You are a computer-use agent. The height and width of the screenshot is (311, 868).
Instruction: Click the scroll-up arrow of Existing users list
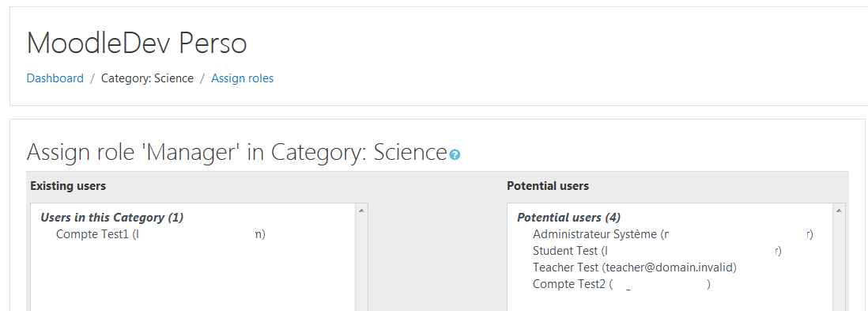click(x=361, y=210)
